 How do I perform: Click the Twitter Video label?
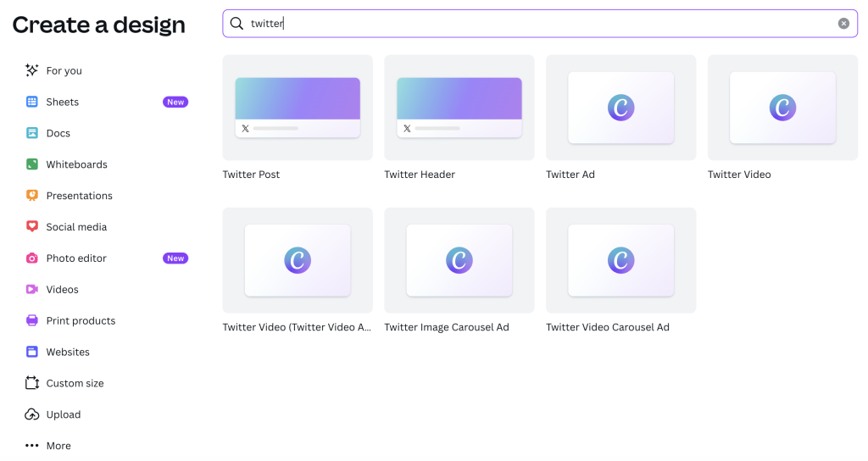click(739, 175)
